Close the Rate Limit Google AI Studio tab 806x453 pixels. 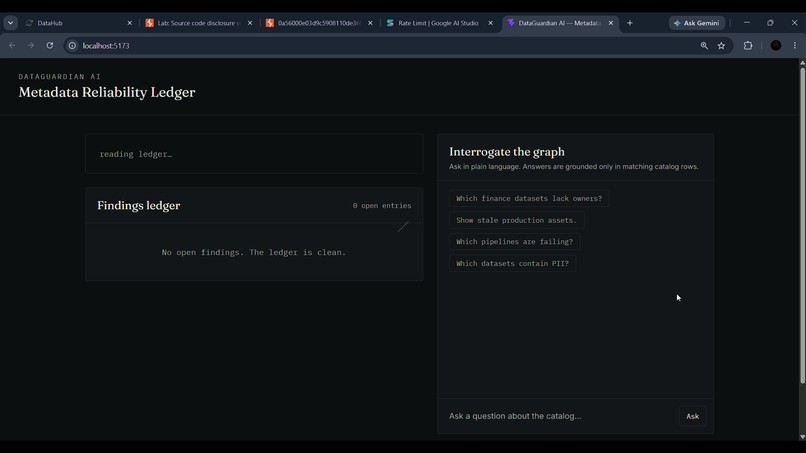click(490, 23)
